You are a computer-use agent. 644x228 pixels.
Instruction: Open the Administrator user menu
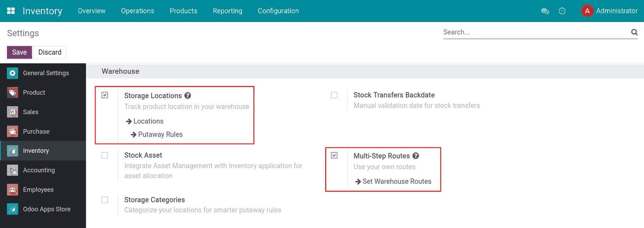point(610,11)
